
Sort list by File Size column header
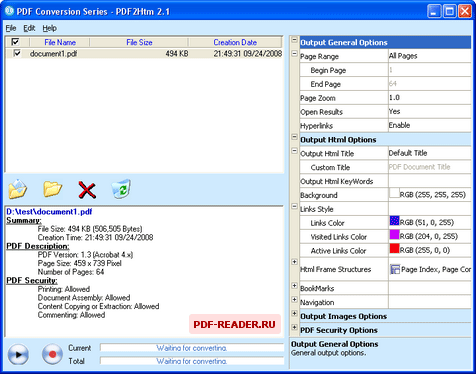139,42
